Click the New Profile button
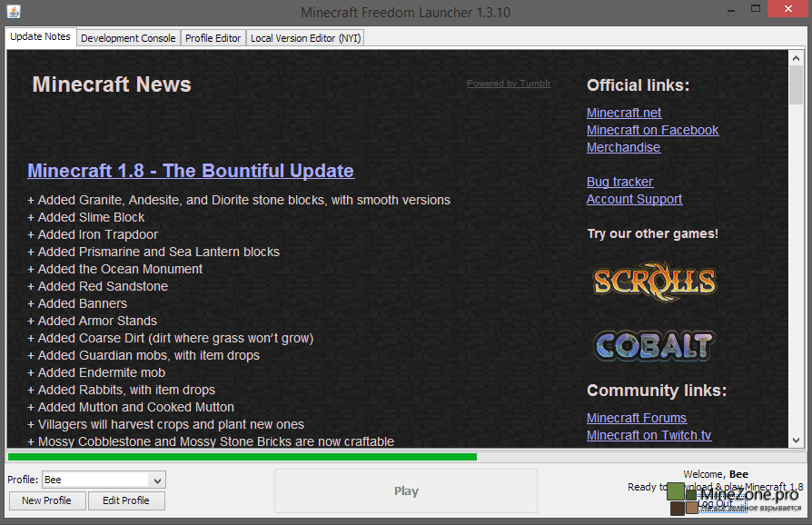812x525 pixels. click(x=47, y=500)
